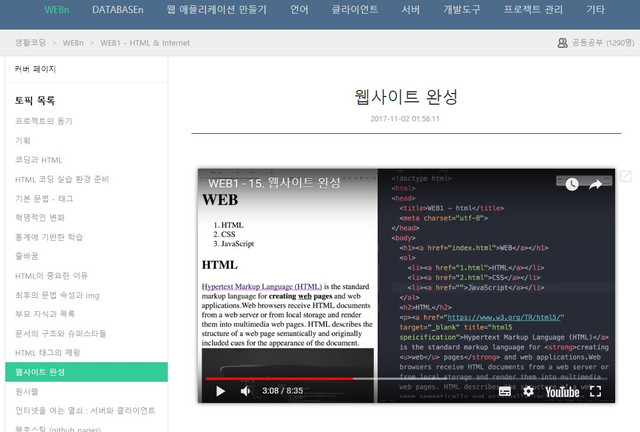
Task: Open the 커버 페이지 link
Action: click(x=35, y=69)
